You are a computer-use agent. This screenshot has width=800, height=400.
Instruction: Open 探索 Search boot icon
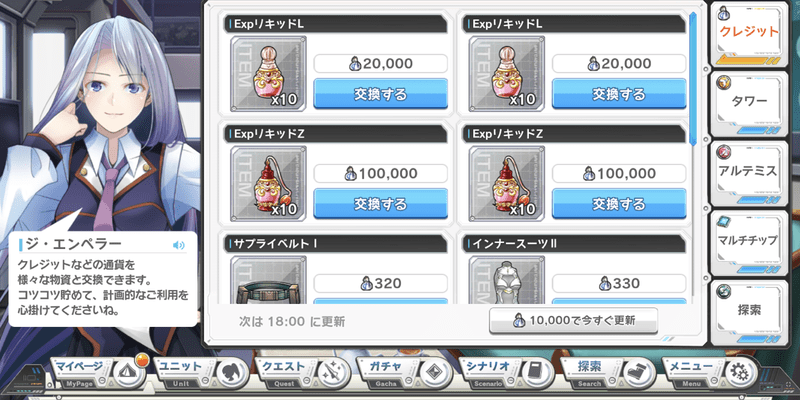pyautogui.click(x=636, y=373)
